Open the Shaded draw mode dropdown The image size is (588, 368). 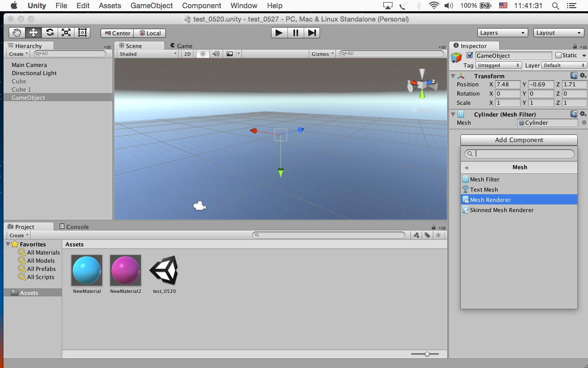[x=148, y=54]
